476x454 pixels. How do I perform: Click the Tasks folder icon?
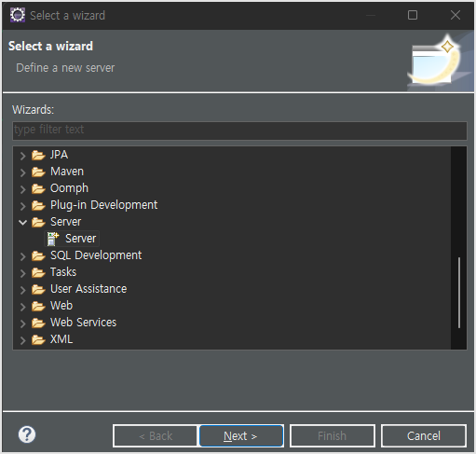tap(38, 272)
